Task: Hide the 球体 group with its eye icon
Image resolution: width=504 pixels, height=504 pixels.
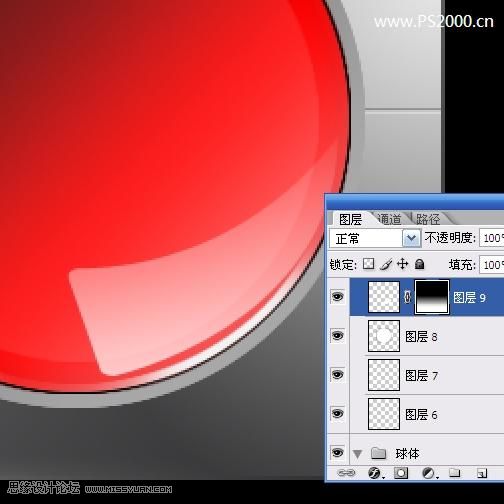Action: (x=338, y=452)
